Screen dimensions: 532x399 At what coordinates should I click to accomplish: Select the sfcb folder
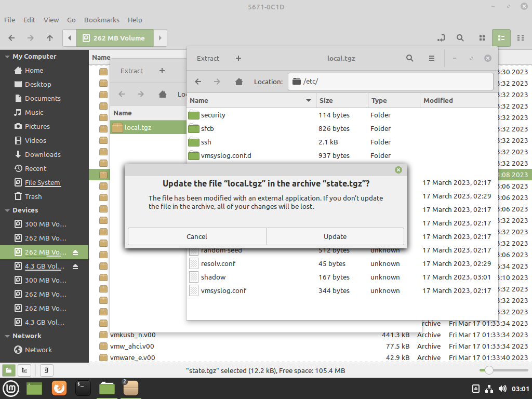click(342, 129)
